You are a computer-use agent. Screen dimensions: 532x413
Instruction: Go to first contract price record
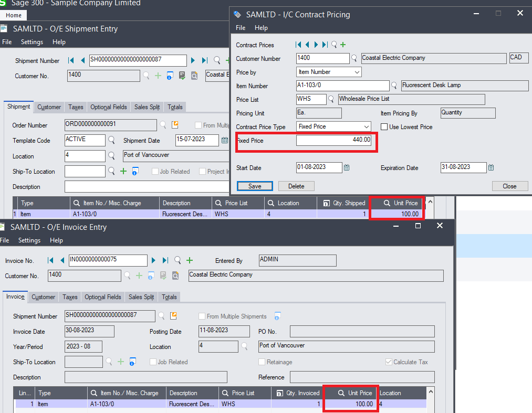pyautogui.click(x=299, y=45)
